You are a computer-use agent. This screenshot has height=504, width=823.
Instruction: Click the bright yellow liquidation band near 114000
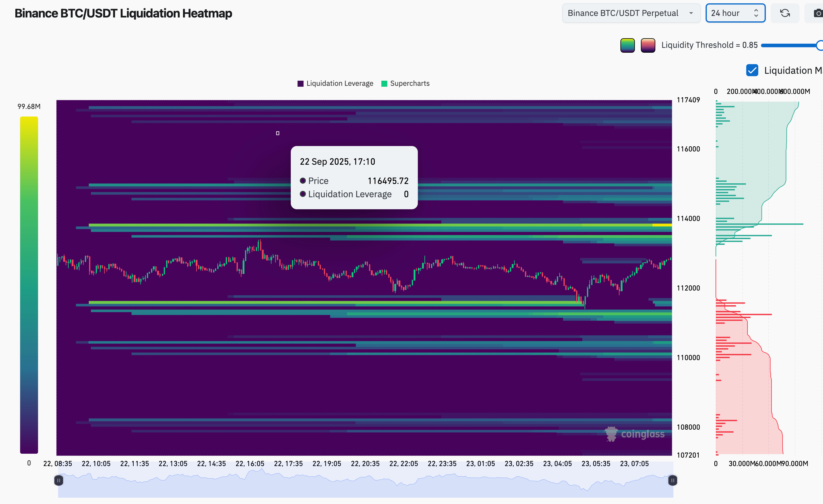pyautogui.click(x=662, y=225)
